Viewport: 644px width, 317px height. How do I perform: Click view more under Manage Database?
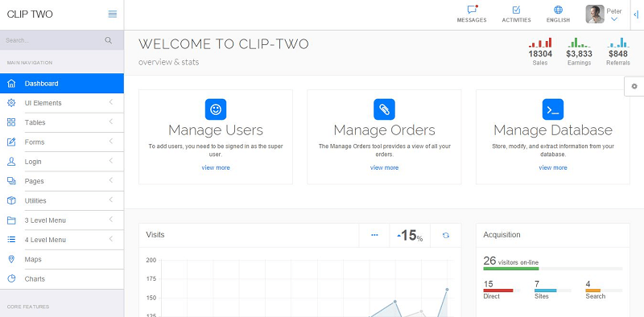553,167
